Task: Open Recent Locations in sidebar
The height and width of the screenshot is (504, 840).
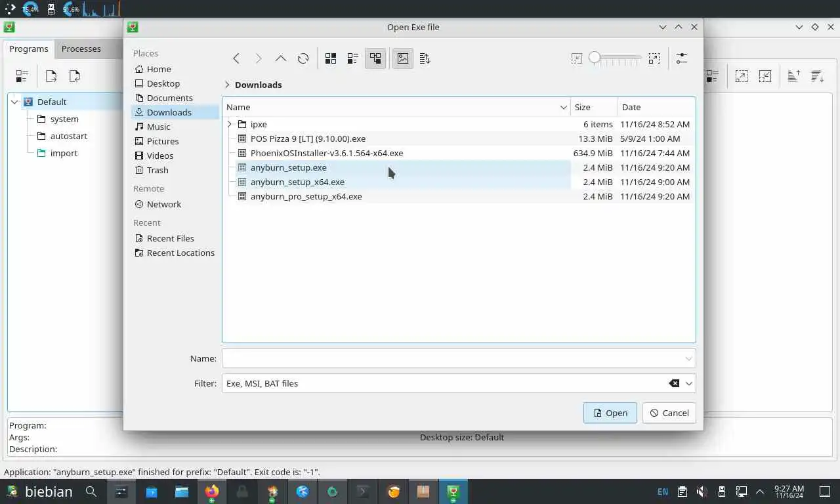Action: coord(175,253)
